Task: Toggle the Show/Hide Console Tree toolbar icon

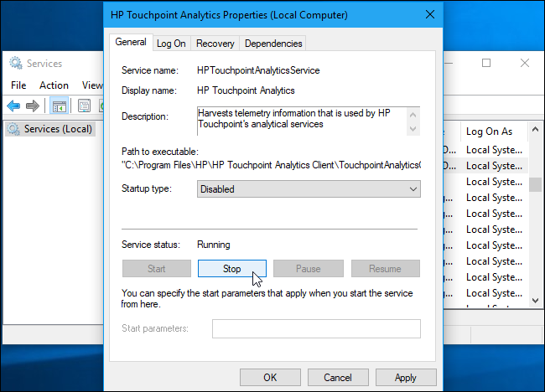Action: click(x=59, y=106)
